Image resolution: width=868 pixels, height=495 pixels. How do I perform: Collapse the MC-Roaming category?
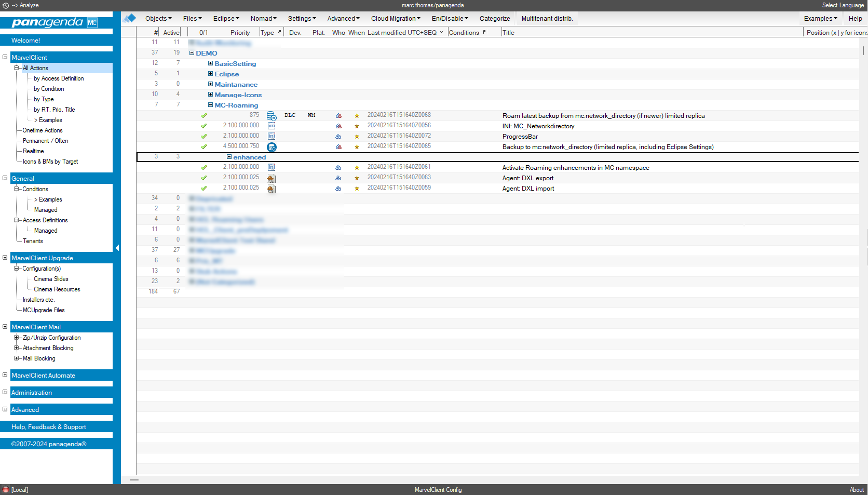click(x=210, y=105)
